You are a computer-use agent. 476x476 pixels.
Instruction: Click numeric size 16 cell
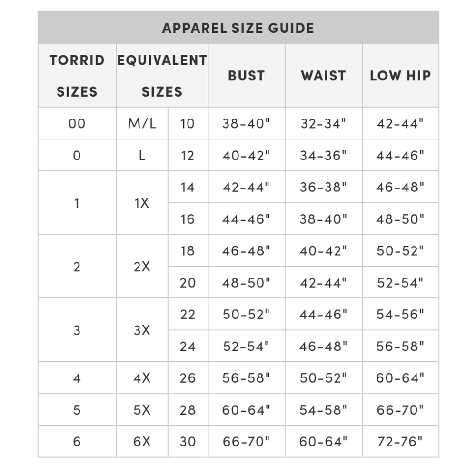click(x=188, y=219)
